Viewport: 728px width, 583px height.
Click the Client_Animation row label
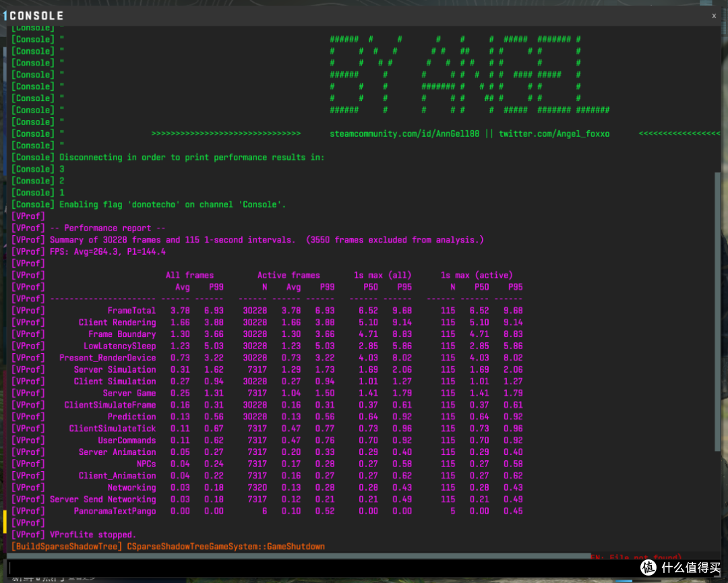[x=117, y=476]
